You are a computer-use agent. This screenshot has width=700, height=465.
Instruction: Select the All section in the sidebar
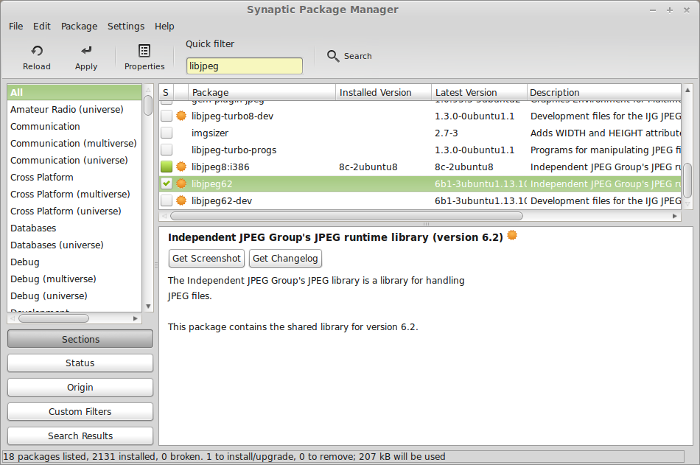74,92
